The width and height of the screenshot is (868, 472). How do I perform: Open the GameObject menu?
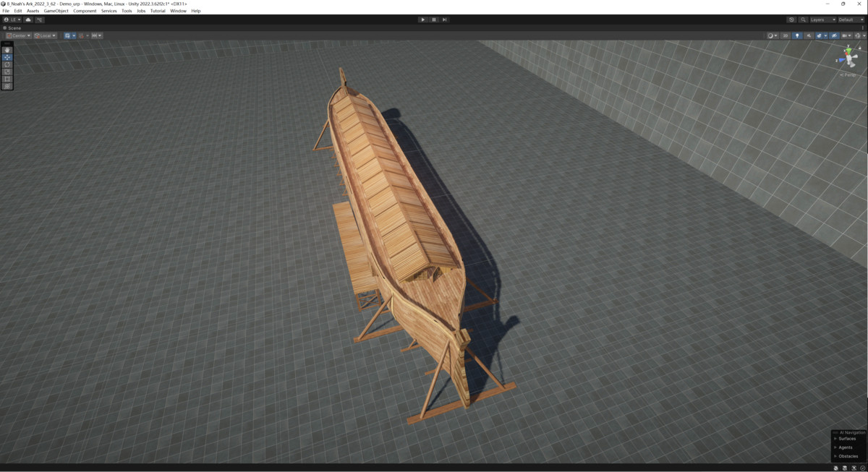pos(56,11)
